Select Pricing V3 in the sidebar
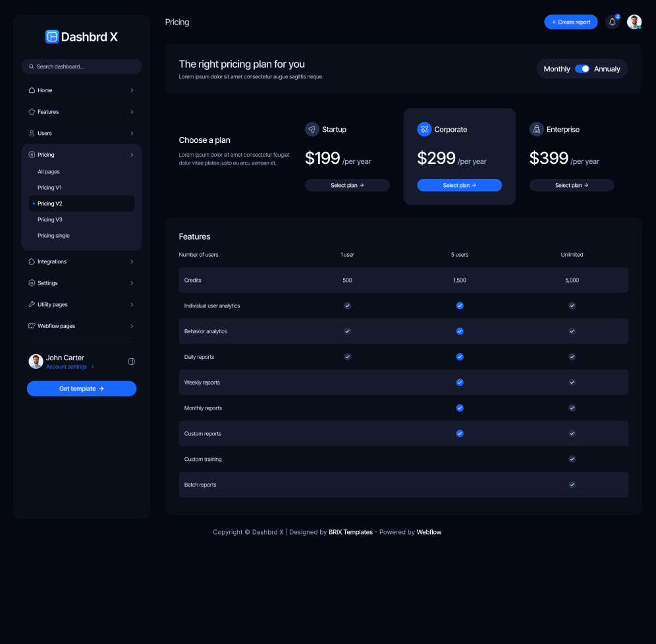The height and width of the screenshot is (644, 656). [49, 219]
